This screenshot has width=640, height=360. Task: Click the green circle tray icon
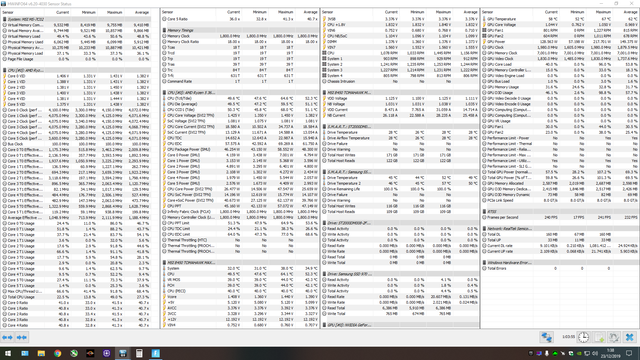point(555,353)
